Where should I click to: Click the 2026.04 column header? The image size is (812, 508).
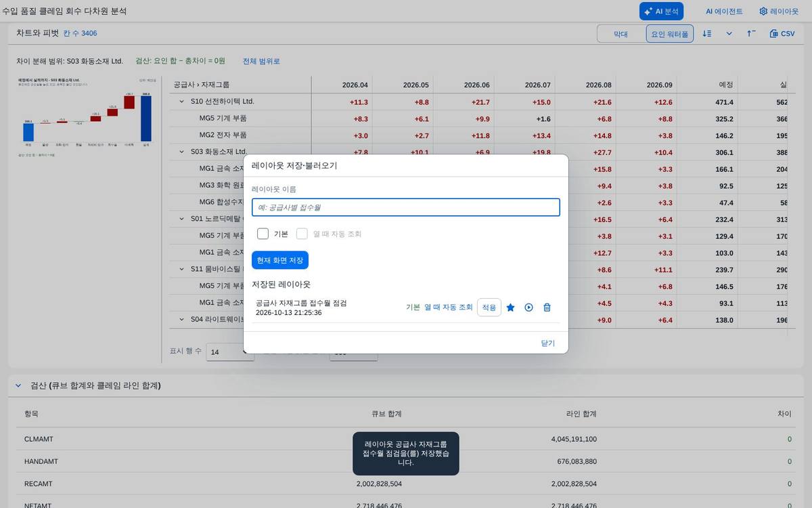(355, 85)
